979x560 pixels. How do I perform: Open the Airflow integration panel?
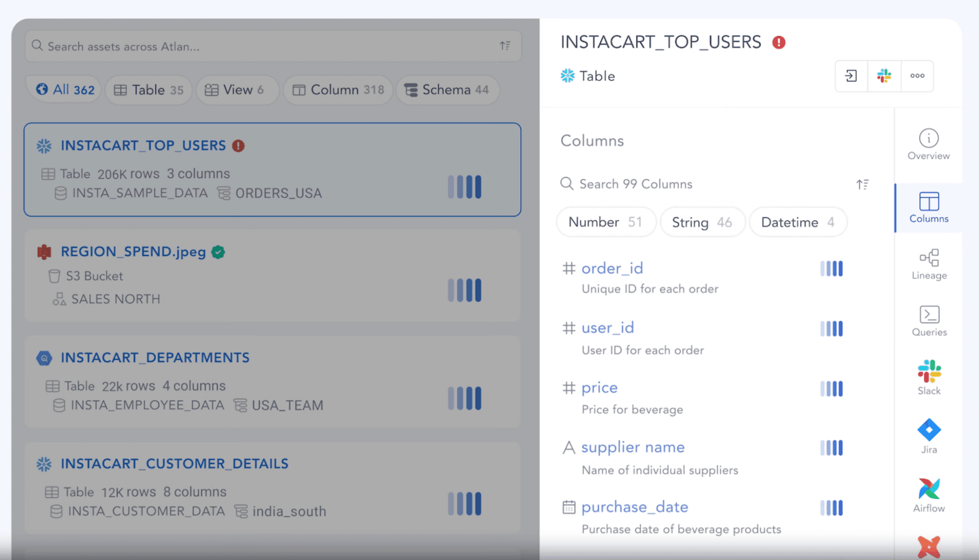(928, 494)
